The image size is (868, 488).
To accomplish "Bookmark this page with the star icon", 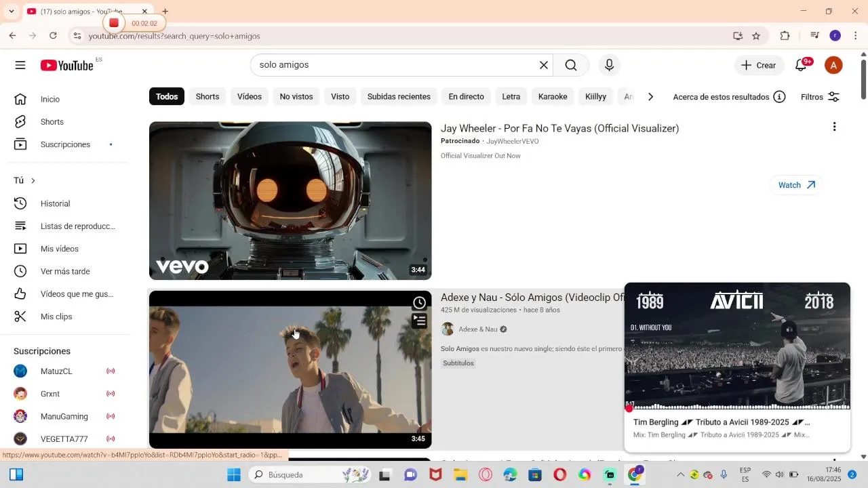I will [x=756, y=36].
